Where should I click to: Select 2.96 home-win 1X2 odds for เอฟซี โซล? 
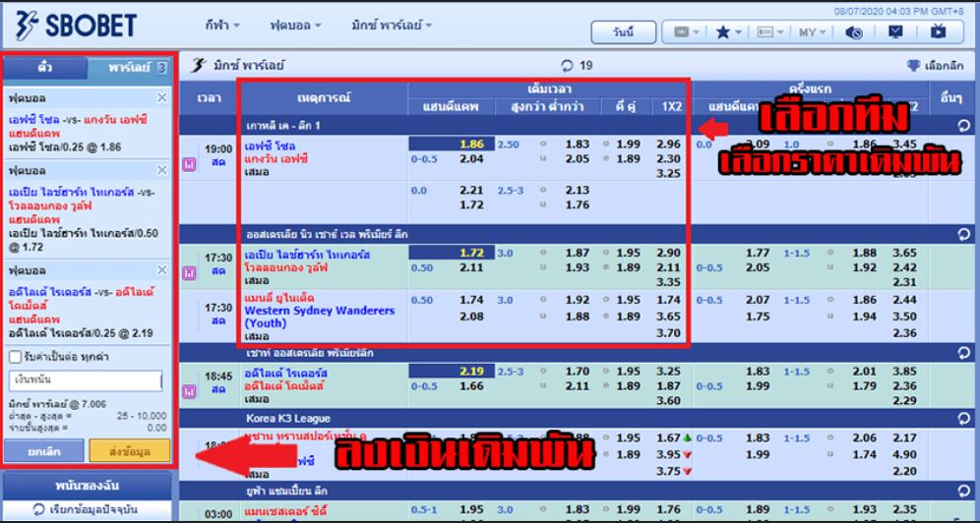tap(669, 145)
